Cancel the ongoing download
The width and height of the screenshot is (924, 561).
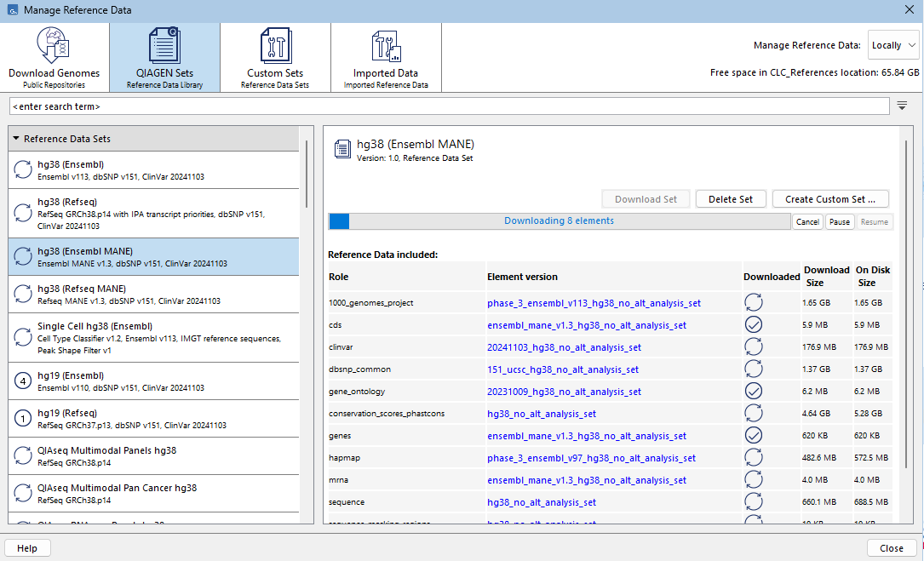click(807, 221)
